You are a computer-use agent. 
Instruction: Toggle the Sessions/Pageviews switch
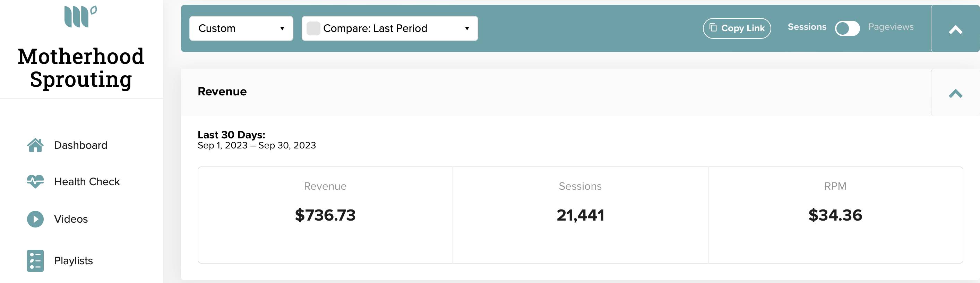coord(847,28)
